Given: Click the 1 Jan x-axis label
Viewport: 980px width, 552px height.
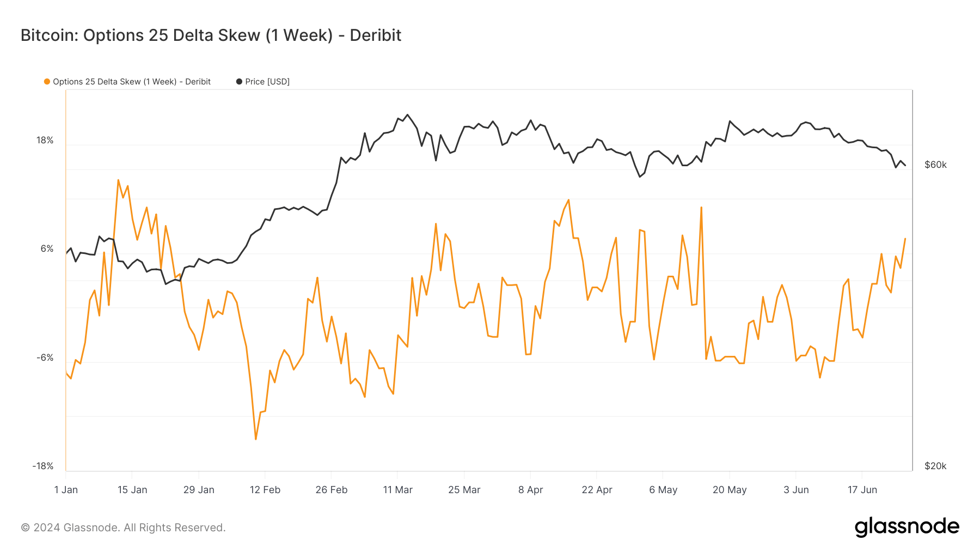Looking at the screenshot, I should [x=66, y=490].
